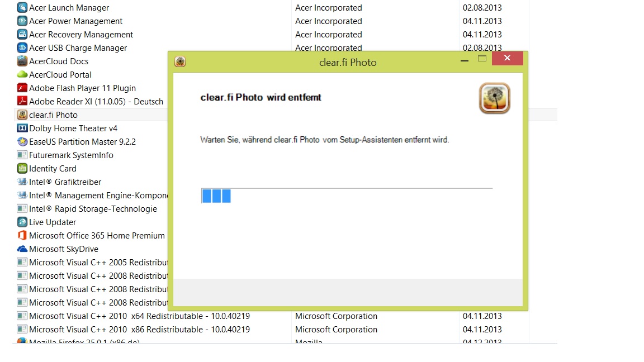Select Acer Recovery Management program name
This screenshot has height=362, width=644.
(x=81, y=35)
